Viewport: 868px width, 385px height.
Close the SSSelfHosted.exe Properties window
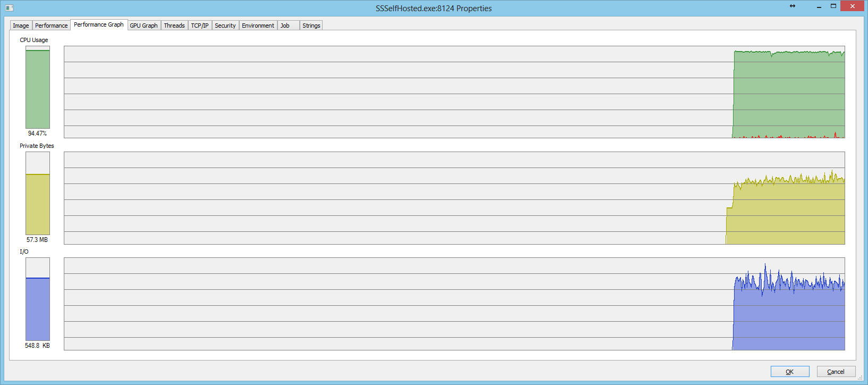pyautogui.click(x=853, y=6)
